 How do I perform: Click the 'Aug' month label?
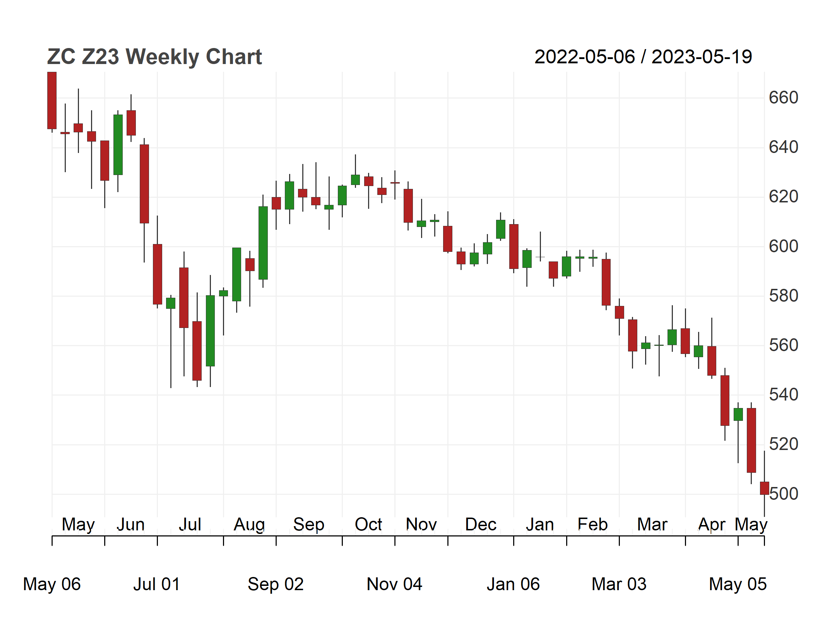[249, 525]
